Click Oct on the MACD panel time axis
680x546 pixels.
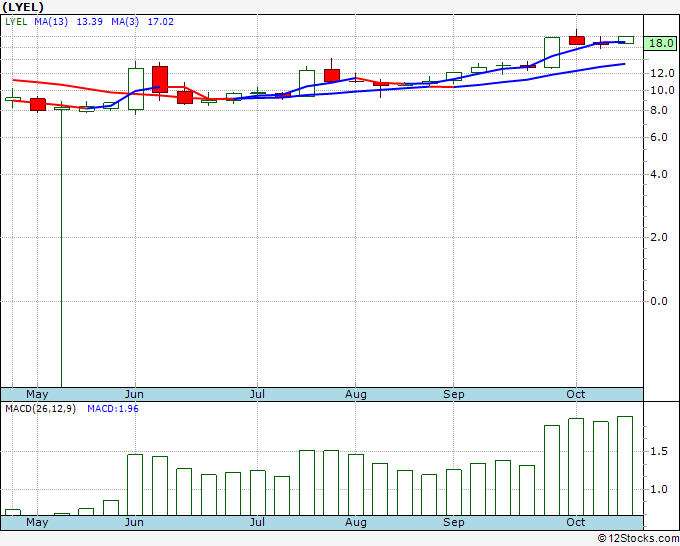(575, 522)
